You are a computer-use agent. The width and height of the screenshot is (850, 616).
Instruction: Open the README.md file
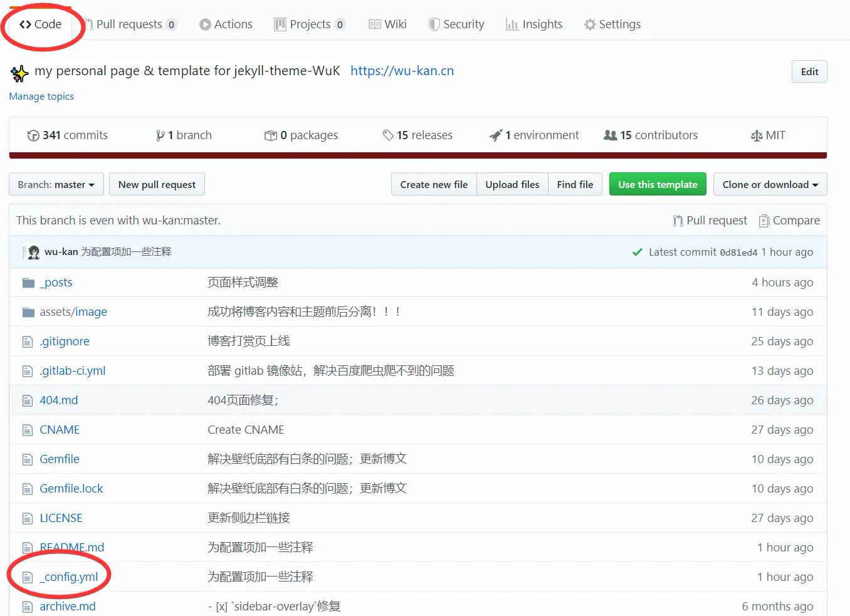click(72, 548)
